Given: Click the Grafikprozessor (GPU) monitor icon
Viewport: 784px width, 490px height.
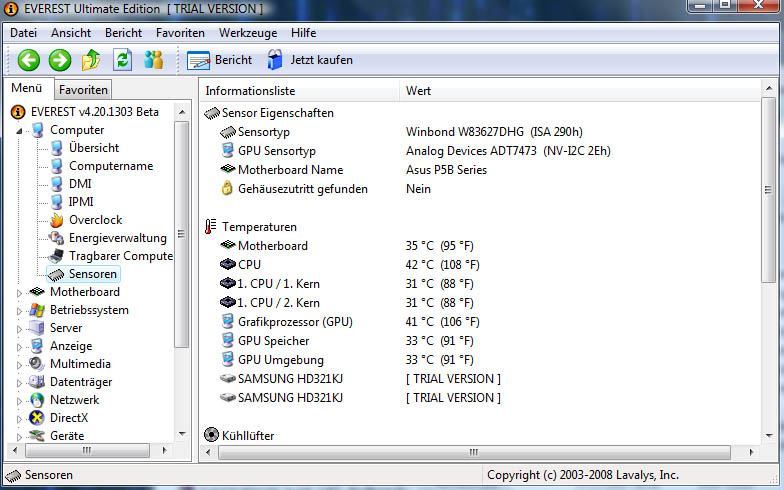Looking at the screenshot, I should point(228,322).
